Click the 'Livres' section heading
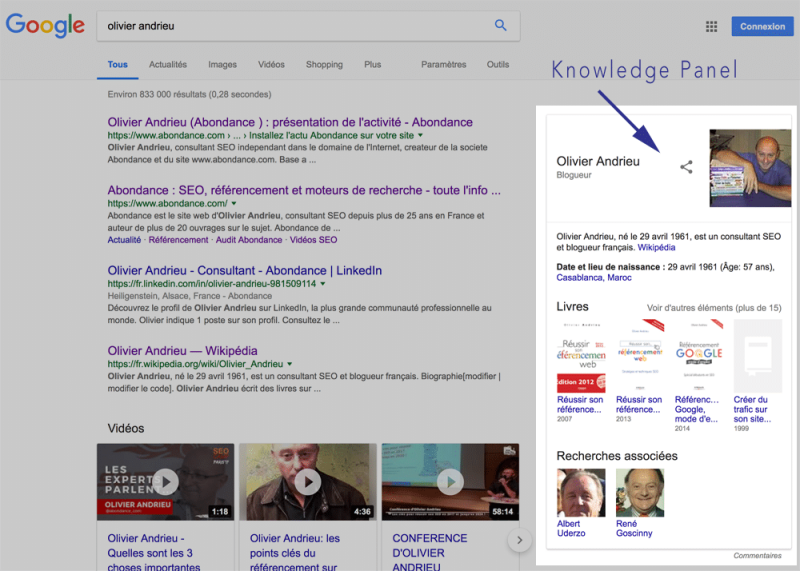The height and width of the screenshot is (571, 800). [x=572, y=306]
